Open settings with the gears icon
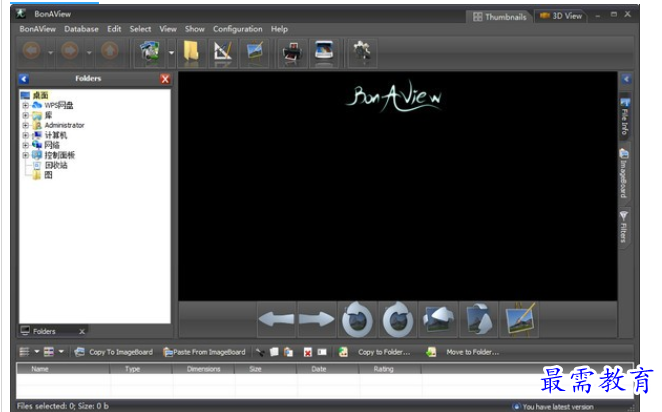The width and height of the screenshot is (662, 412). click(362, 52)
